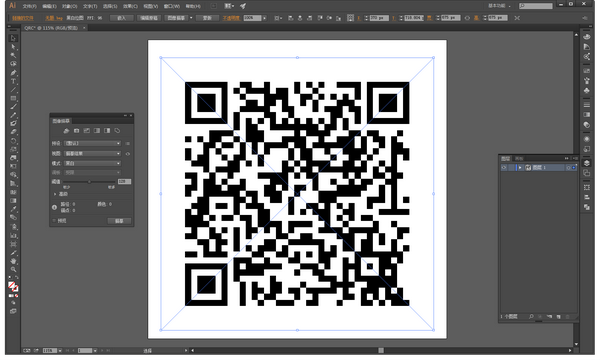This screenshot has width=600, height=360.
Task: Select the Direct Selection tool
Action: click(13, 47)
